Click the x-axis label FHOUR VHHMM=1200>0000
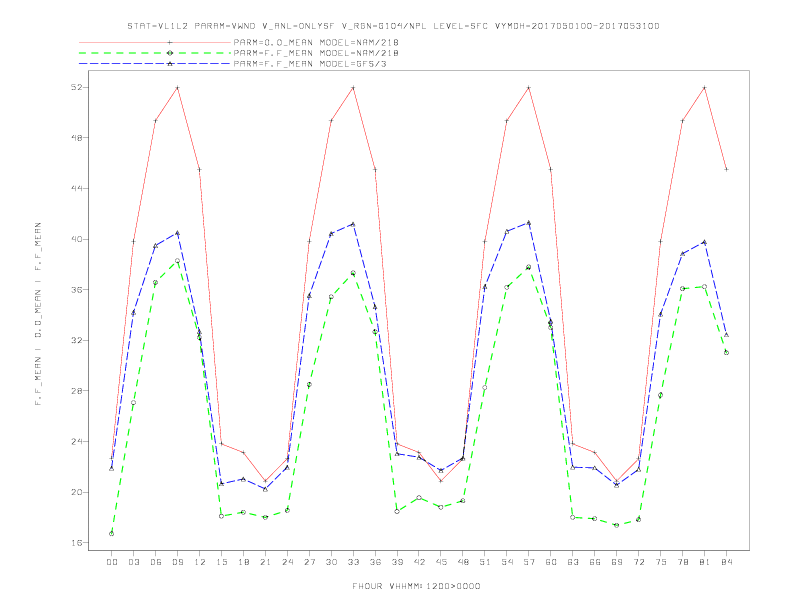The height and width of the screenshot is (612, 792). click(x=416, y=586)
